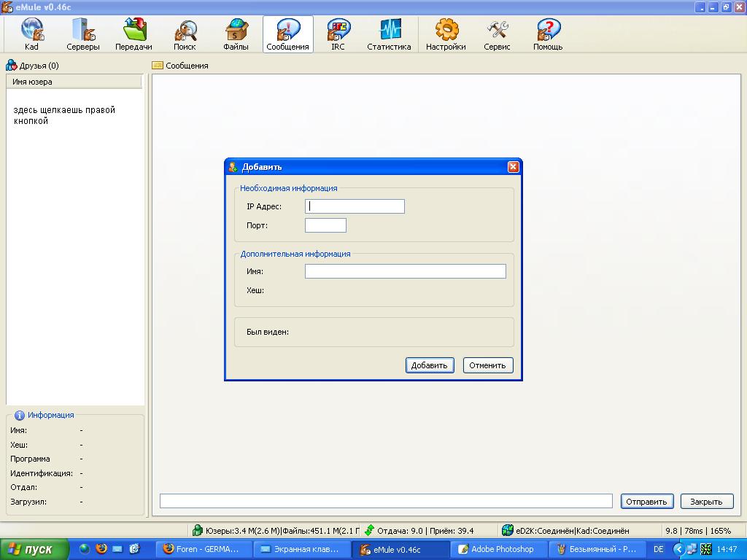Focus the Имя text field in dialog
Viewport: 747px width, 560px height.
tap(405, 271)
